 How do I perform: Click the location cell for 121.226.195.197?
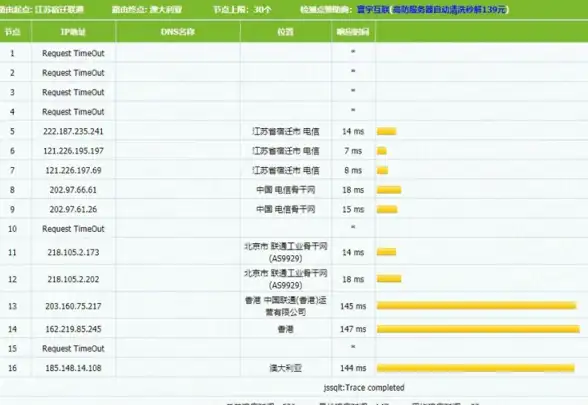(286, 151)
